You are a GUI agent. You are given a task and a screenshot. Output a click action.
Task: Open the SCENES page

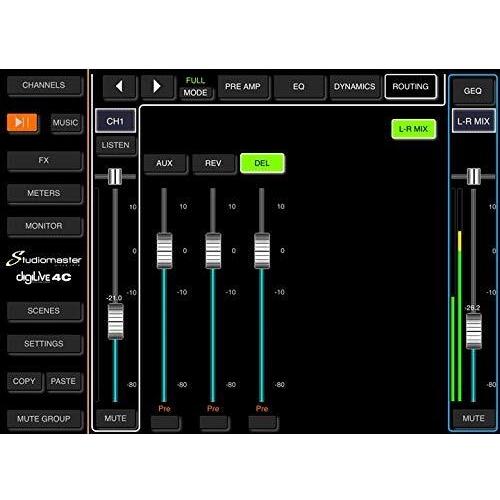[x=44, y=311]
